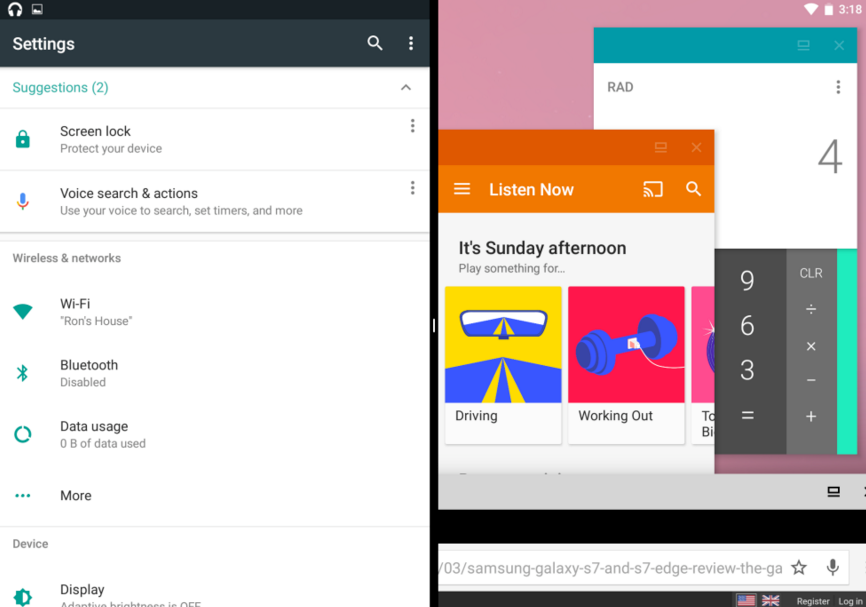Tap the minus key on calculator
Viewport: 866px width, 607px height.
click(811, 381)
